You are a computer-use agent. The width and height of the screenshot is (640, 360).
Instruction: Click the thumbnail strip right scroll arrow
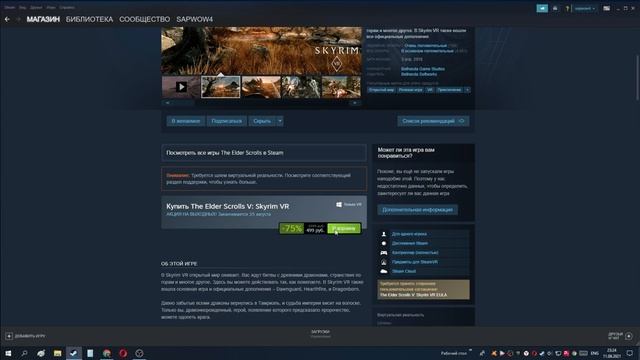point(355,103)
